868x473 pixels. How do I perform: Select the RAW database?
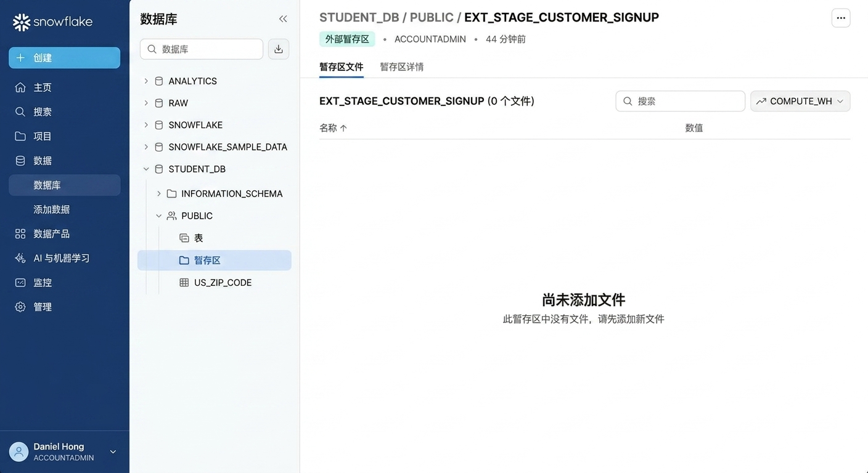(178, 103)
